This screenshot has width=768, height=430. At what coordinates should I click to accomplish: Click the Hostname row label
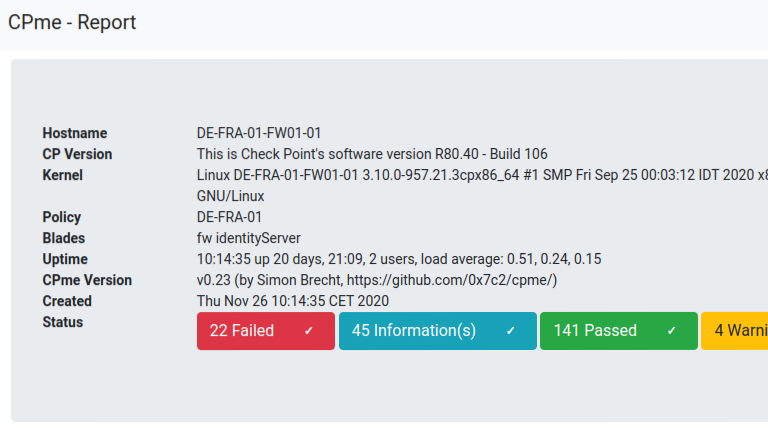click(x=74, y=133)
